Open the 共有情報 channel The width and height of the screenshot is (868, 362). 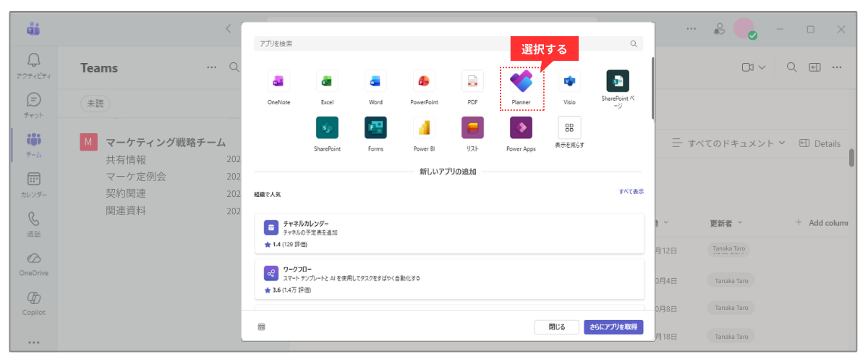point(126,160)
